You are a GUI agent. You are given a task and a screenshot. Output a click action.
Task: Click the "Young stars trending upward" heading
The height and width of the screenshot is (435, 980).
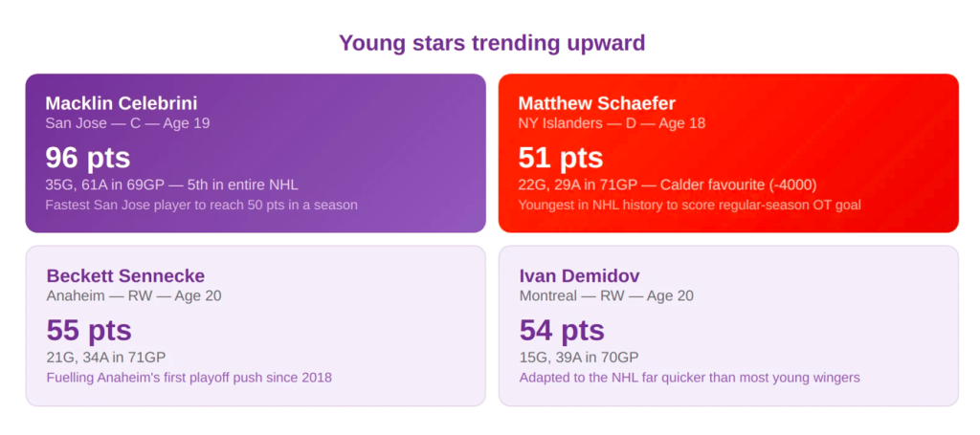pyautogui.click(x=491, y=43)
